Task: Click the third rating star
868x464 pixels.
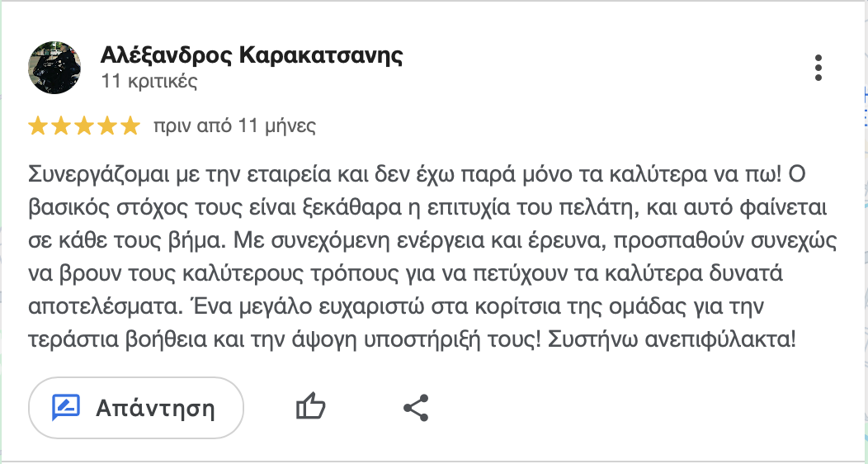Action: 84,126
